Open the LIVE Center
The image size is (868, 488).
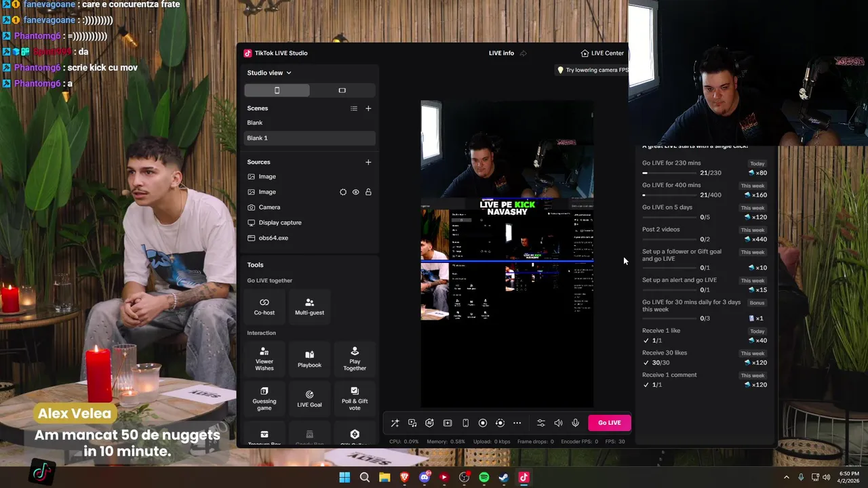[x=602, y=53]
